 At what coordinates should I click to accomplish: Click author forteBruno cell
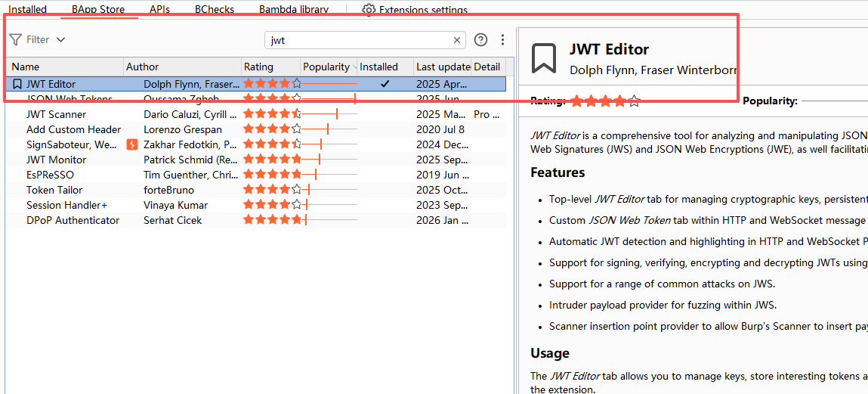point(168,190)
